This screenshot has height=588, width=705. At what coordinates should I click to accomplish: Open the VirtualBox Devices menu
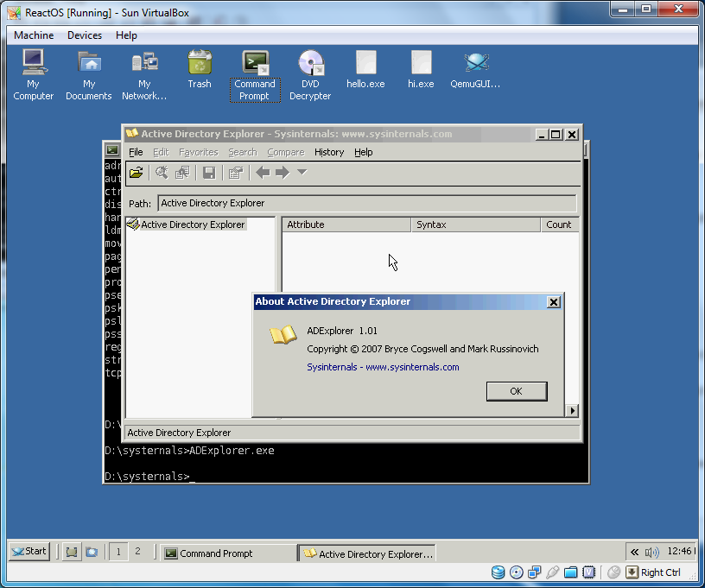tap(84, 35)
